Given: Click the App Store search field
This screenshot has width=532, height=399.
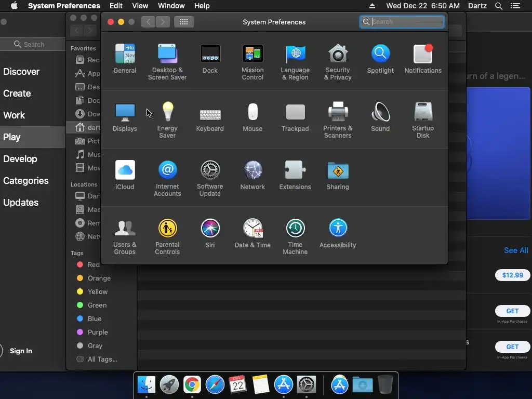Looking at the screenshot, I should [x=33, y=44].
